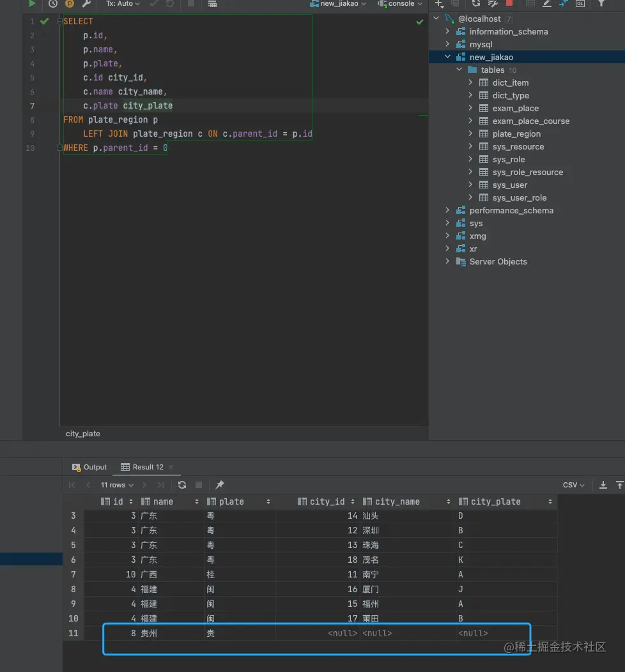Screen dimensions: 625x672
Task: Select the sys_role_resource table
Action: pyautogui.click(x=528, y=172)
